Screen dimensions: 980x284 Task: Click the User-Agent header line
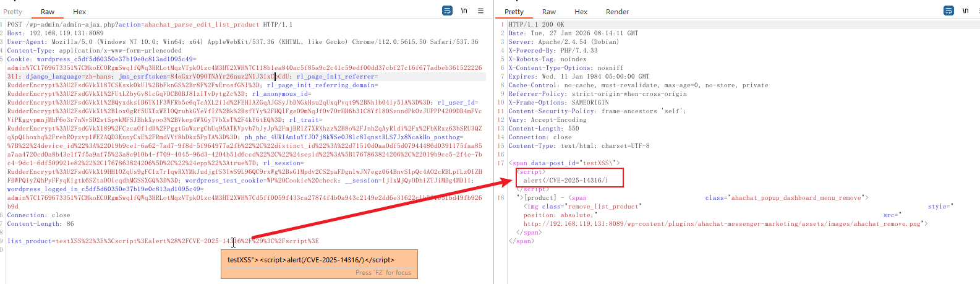pyautogui.click(x=243, y=42)
